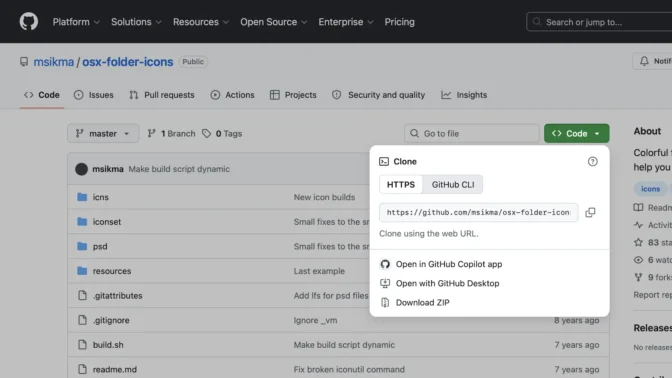The height and width of the screenshot is (378, 672).
Task: Expand the Open Source menu
Action: 273,22
